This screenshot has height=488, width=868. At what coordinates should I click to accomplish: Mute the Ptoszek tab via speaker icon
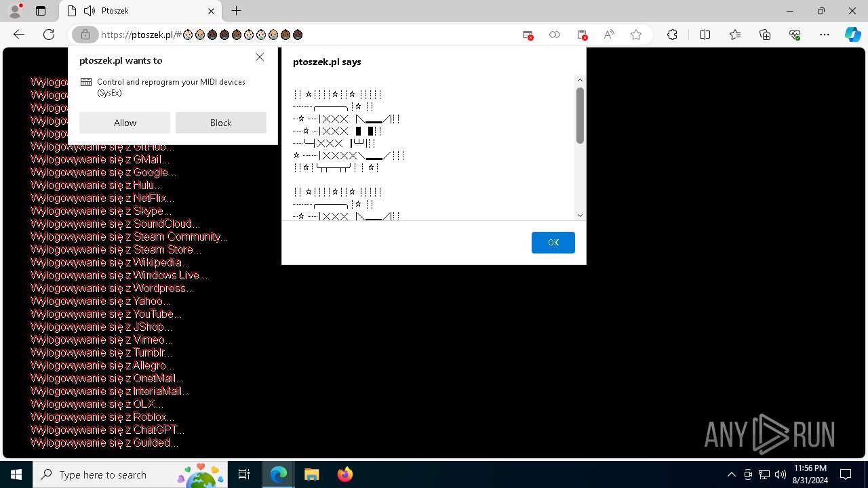click(x=89, y=11)
